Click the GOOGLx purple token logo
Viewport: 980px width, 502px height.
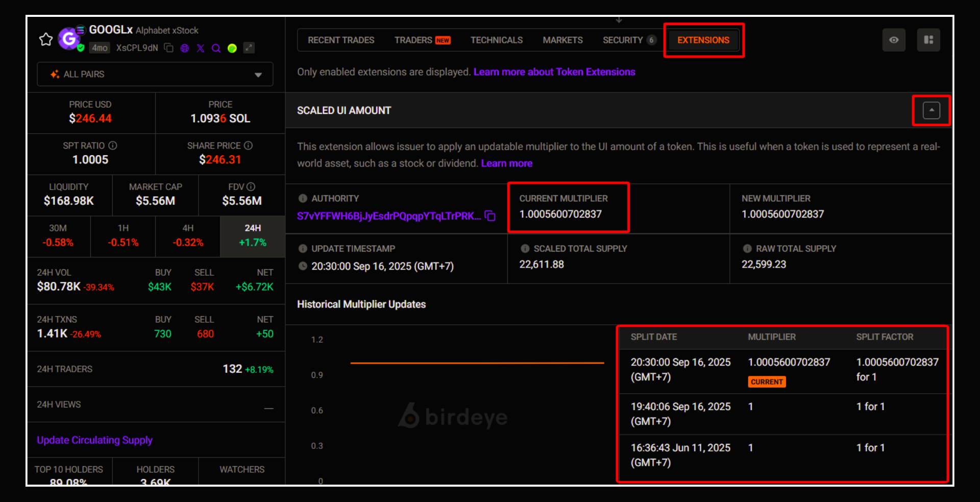69,38
